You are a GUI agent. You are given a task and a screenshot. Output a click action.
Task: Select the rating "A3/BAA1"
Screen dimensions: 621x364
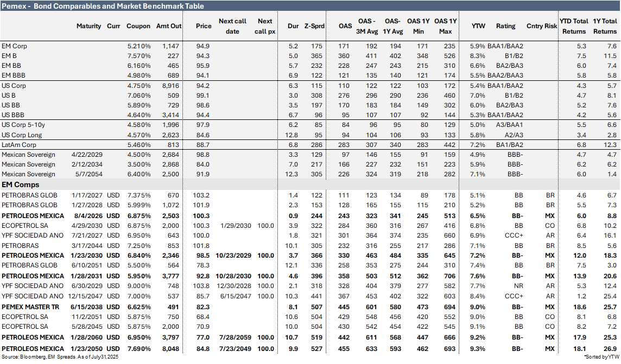(510, 125)
